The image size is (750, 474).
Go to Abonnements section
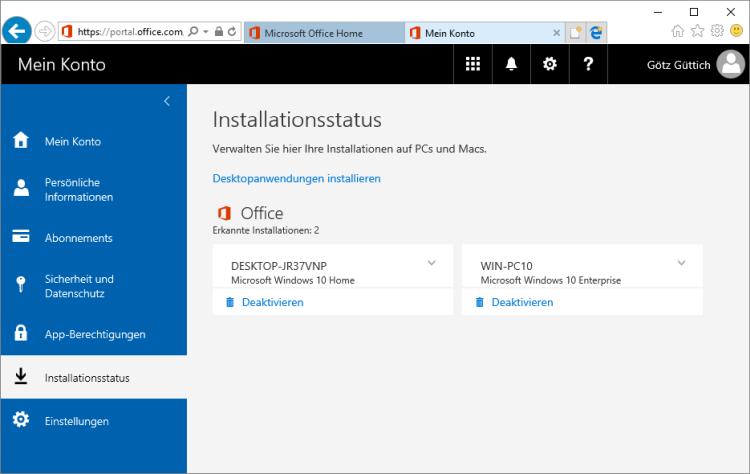[78, 238]
